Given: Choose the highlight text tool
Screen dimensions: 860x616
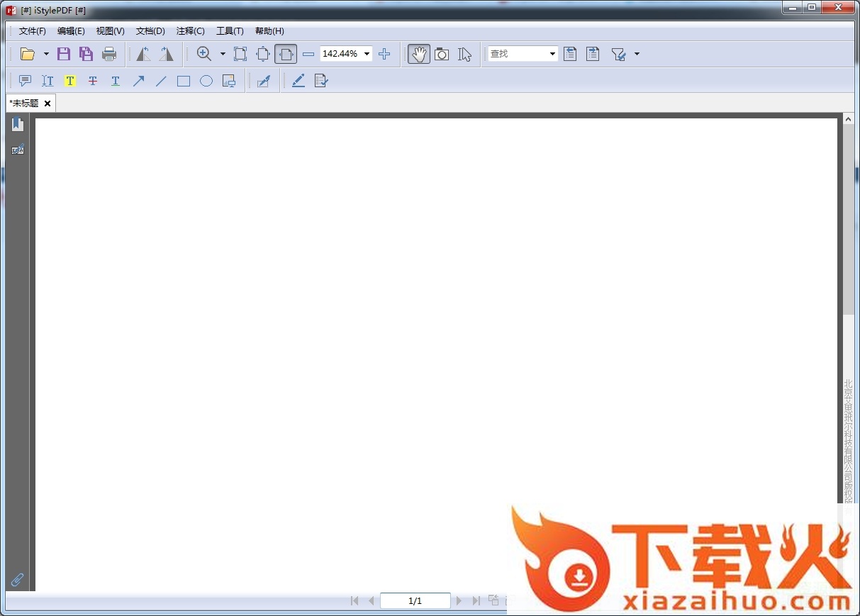Looking at the screenshot, I should coord(70,81).
